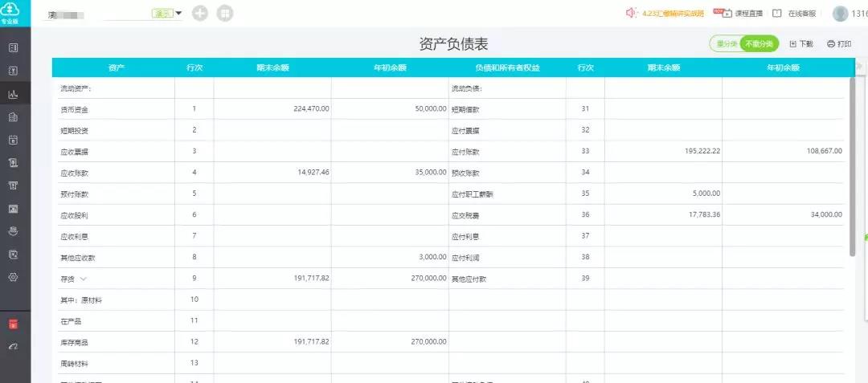This screenshot has height=383, width=868.
Task: Click the 应收票据 row label
Action: point(74,152)
